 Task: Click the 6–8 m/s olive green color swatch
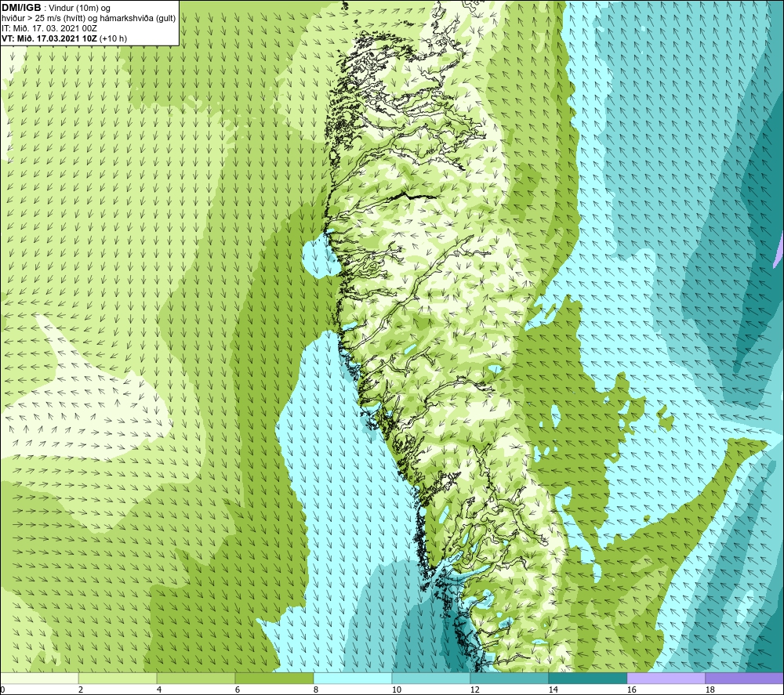pos(274,678)
